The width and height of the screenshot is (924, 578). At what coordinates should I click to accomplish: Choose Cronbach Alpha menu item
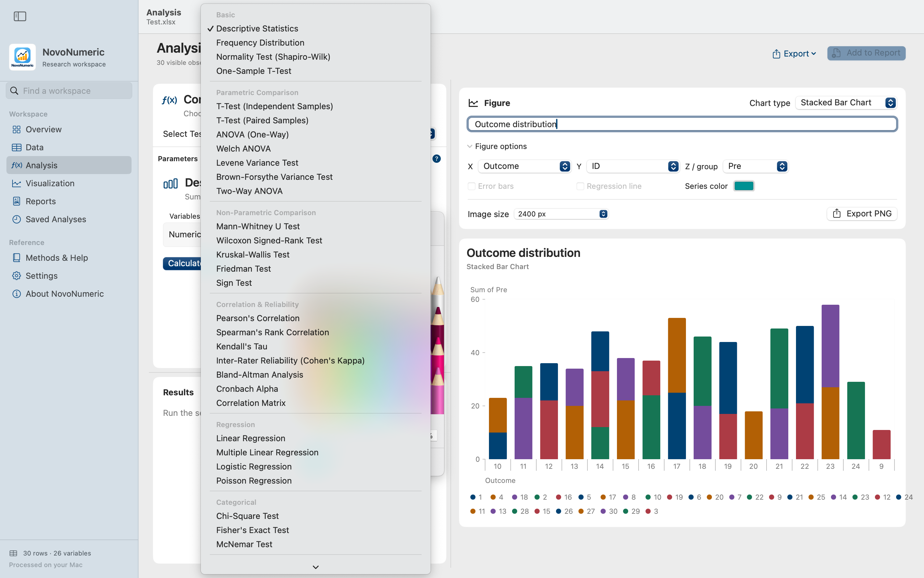pyautogui.click(x=247, y=389)
